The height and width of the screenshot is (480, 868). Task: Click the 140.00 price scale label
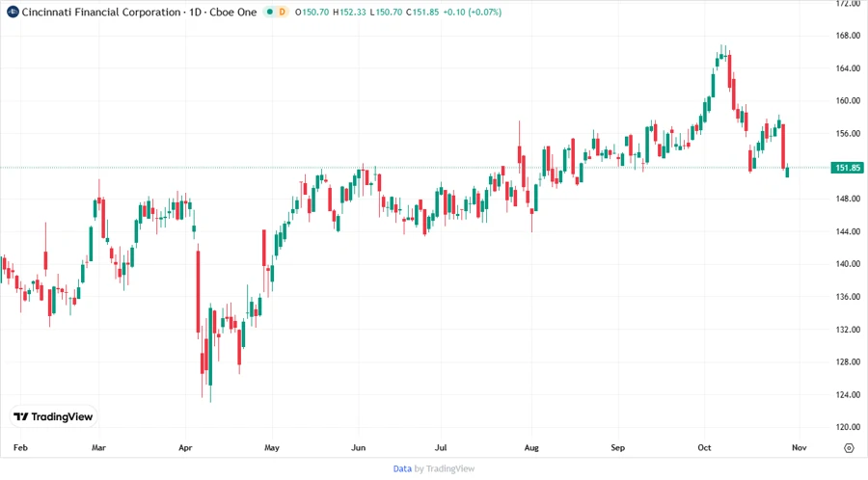[848, 264]
